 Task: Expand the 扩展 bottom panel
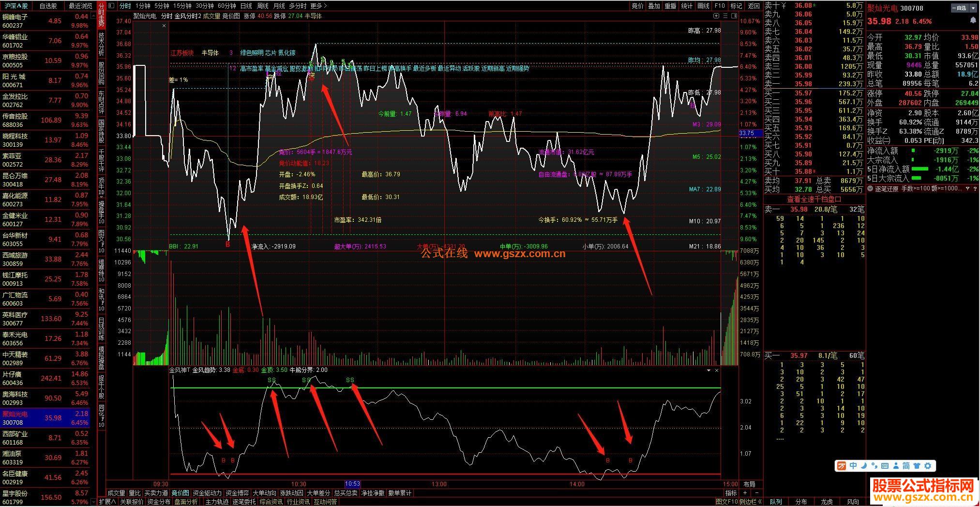click(x=107, y=502)
